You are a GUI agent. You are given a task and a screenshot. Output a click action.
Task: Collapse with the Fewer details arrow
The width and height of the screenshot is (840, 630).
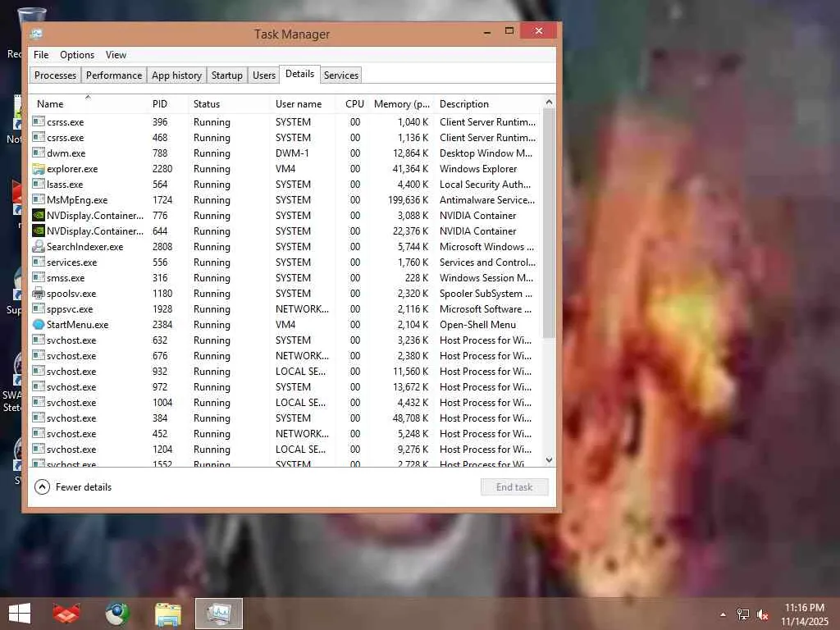point(42,487)
